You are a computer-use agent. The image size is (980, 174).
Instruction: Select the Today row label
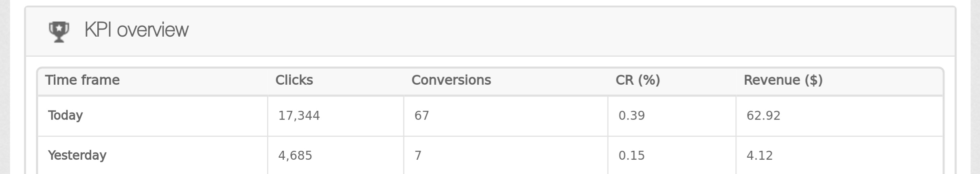coord(66,116)
